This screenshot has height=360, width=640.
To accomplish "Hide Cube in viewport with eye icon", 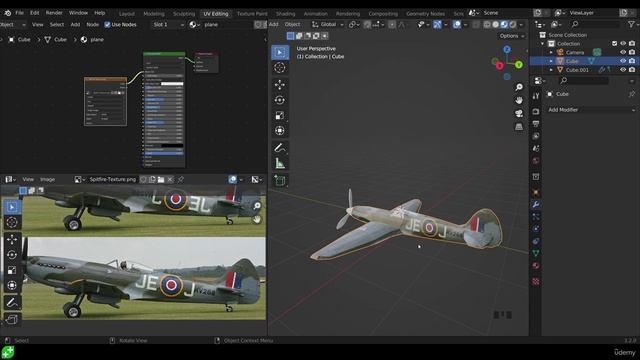I will click(x=623, y=61).
